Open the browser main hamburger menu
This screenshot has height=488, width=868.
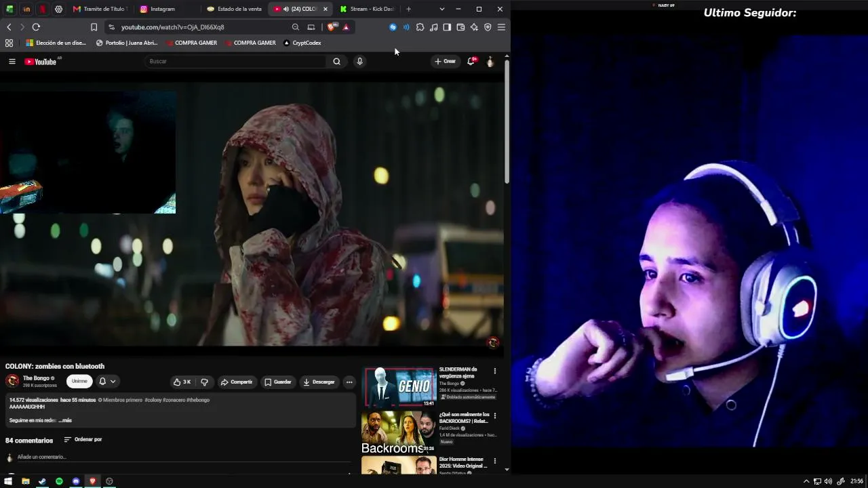[501, 27]
